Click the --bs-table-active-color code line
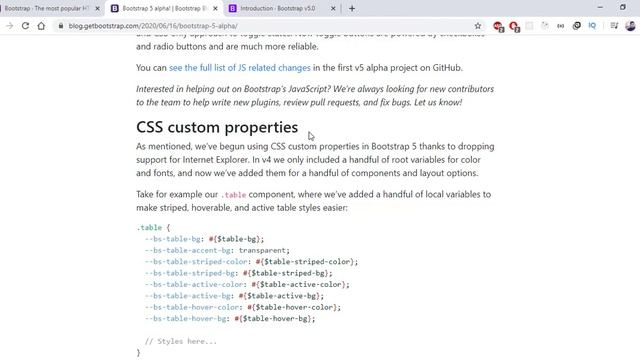The width and height of the screenshot is (640, 360). click(x=247, y=284)
